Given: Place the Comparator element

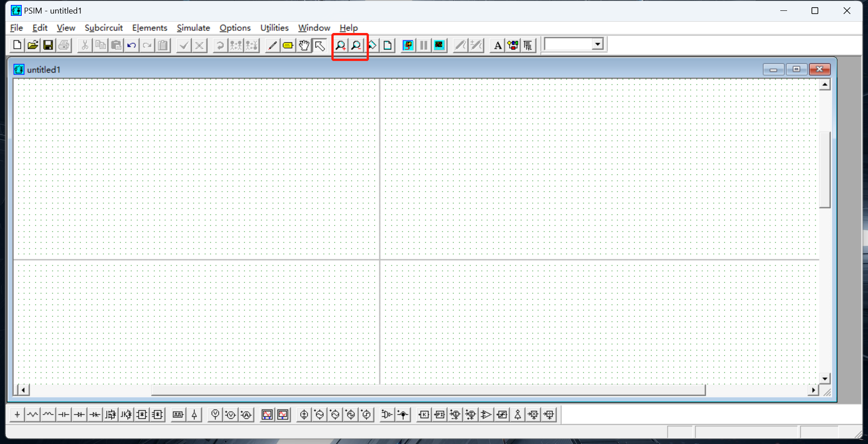Looking at the screenshot, I should pyautogui.click(x=486, y=414).
